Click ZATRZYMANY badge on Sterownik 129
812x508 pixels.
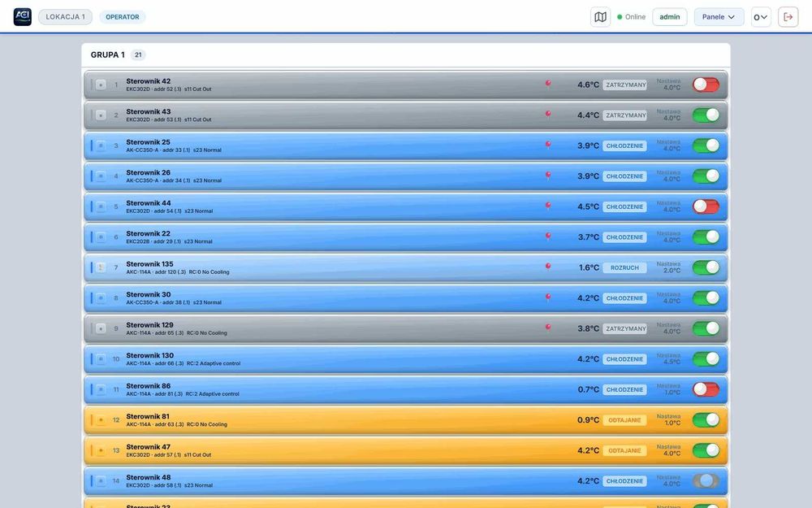tap(625, 328)
